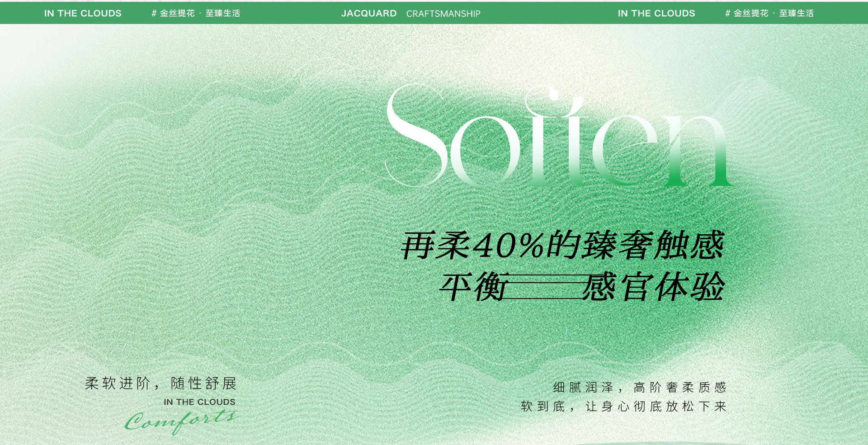Click the green Comforts script logo

click(181, 421)
